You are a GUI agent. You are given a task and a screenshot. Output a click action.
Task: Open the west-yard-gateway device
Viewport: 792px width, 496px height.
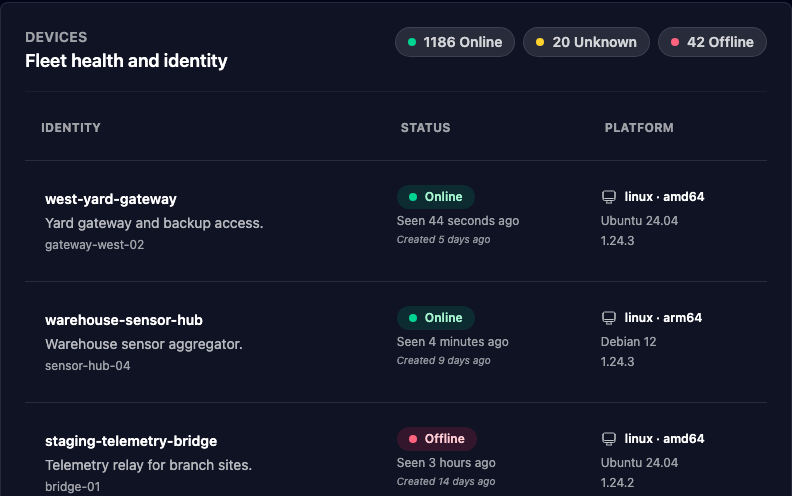tap(111, 199)
